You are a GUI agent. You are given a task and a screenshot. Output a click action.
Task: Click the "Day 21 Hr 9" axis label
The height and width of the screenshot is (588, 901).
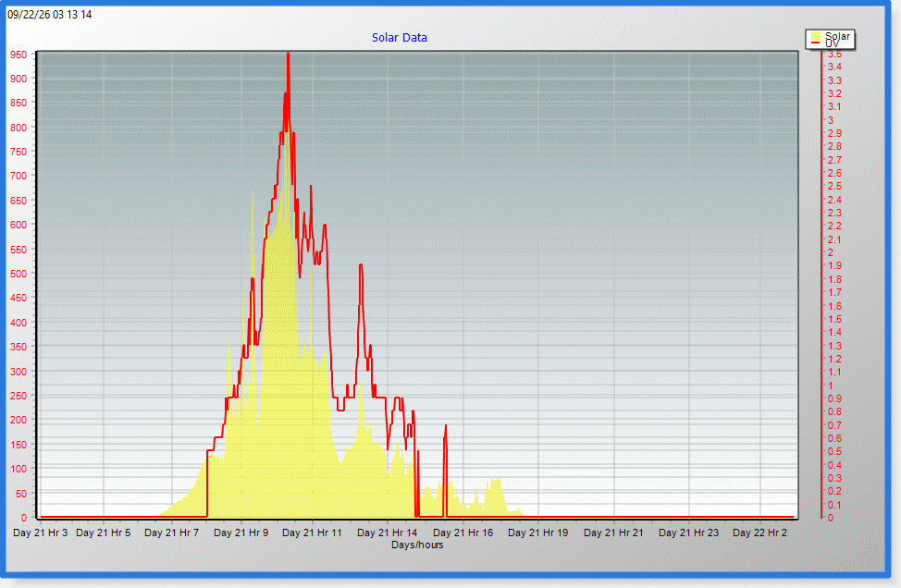coord(241,533)
